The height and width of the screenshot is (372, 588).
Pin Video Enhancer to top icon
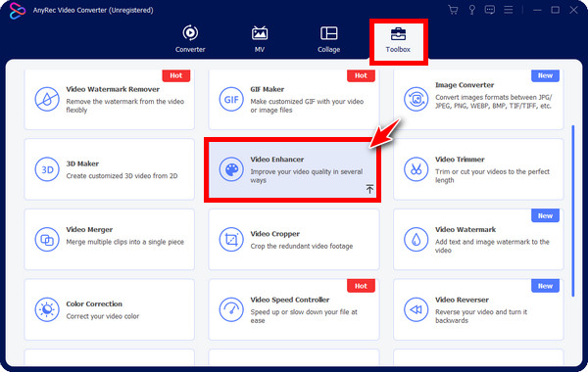coord(369,189)
